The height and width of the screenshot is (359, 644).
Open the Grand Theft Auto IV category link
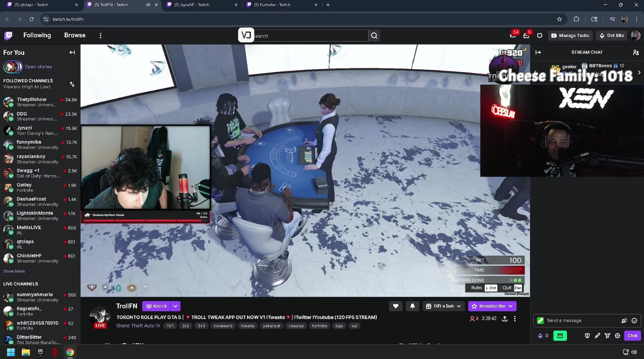(138, 326)
